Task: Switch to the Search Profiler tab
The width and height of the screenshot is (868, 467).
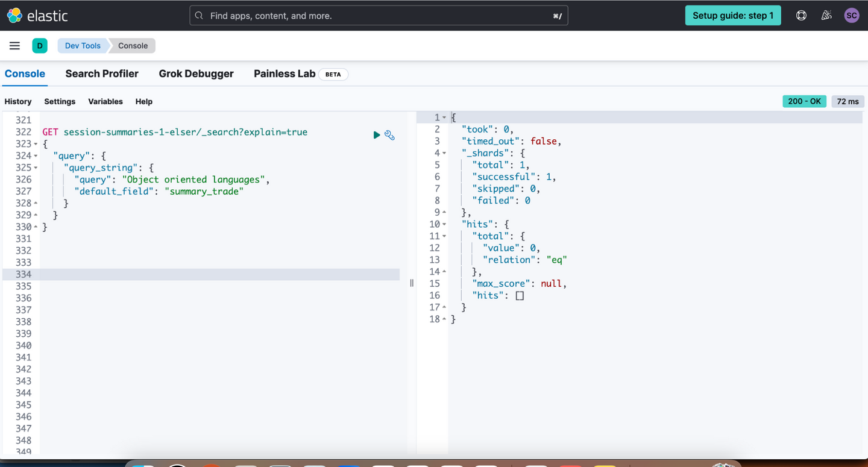Action: click(x=102, y=74)
